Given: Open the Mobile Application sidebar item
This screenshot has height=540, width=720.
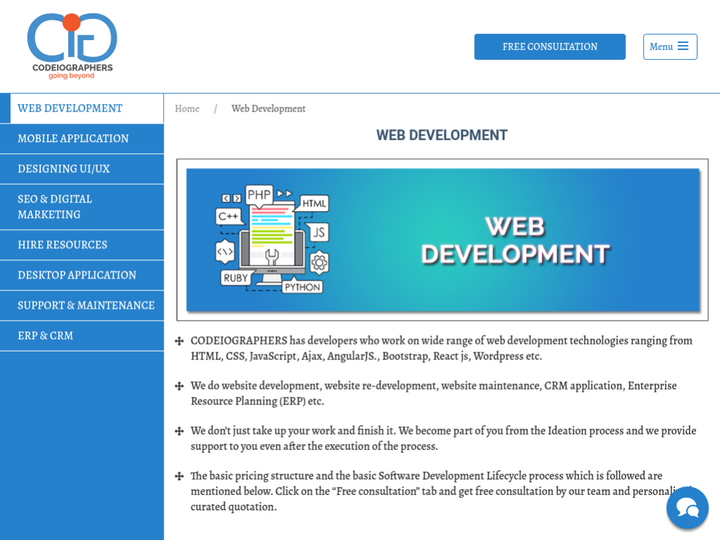Looking at the screenshot, I should pos(82,139).
